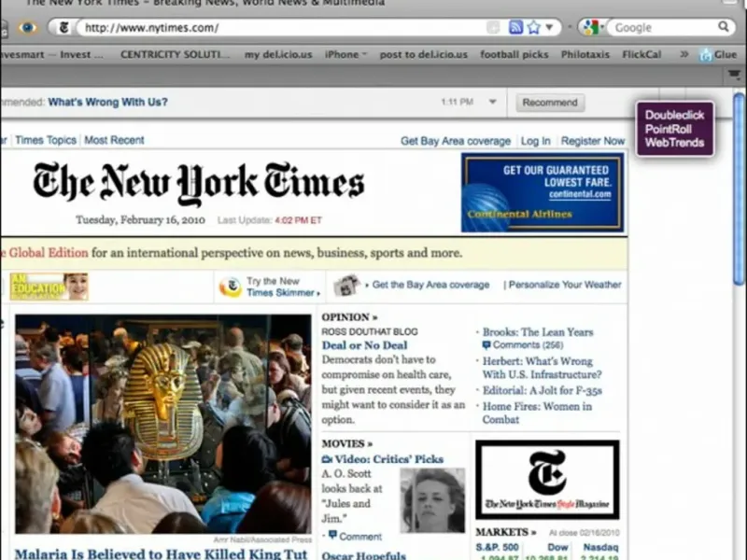The width and height of the screenshot is (747, 560).
Task: Click The New York Times masthead logo
Action: [x=199, y=184]
